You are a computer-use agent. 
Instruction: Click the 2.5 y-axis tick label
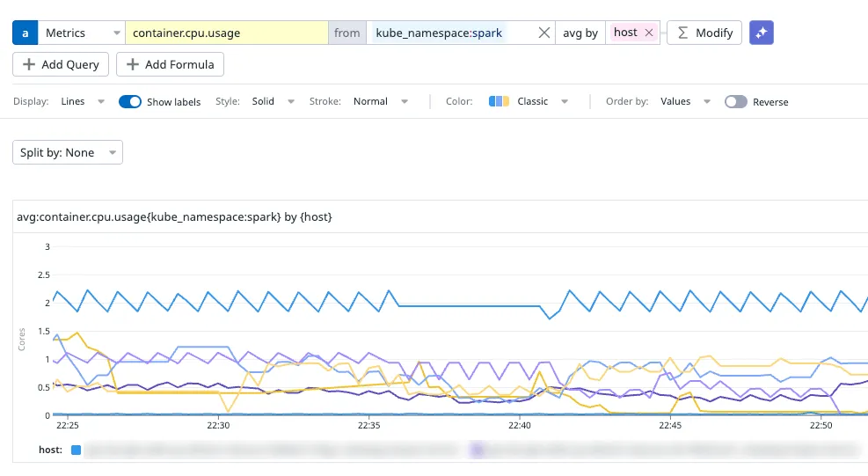[44, 275]
